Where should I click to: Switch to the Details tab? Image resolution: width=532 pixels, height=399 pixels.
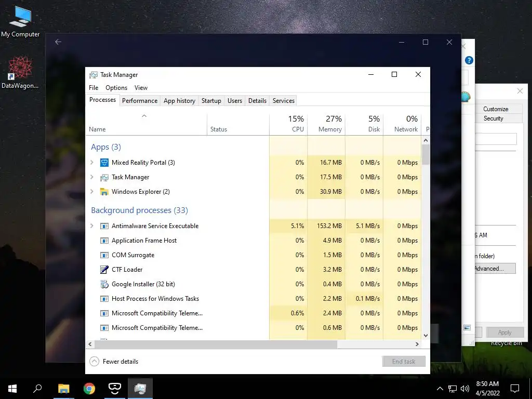click(x=258, y=101)
